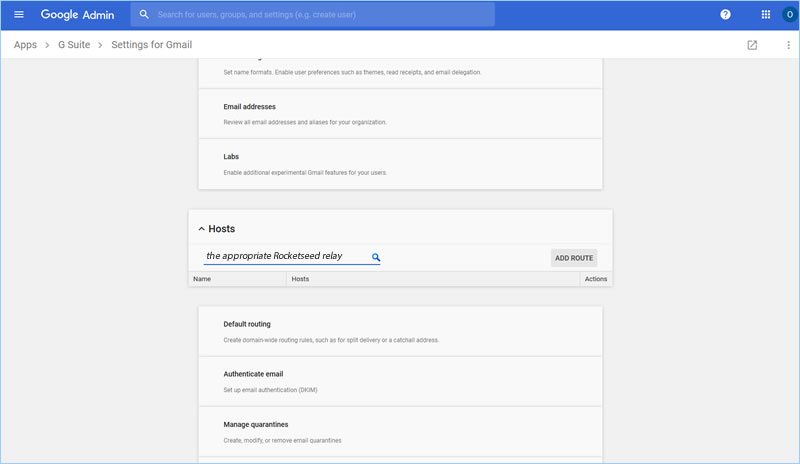This screenshot has height=464, width=800.
Task: Click the Google Admin logo
Action: click(78, 15)
